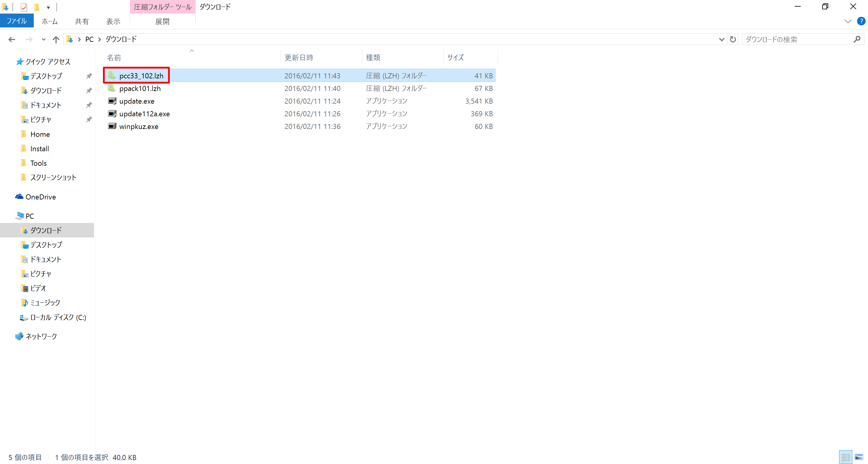This screenshot has height=464, width=868.
Task: Click the update.exe application icon
Action: (112, 101)
